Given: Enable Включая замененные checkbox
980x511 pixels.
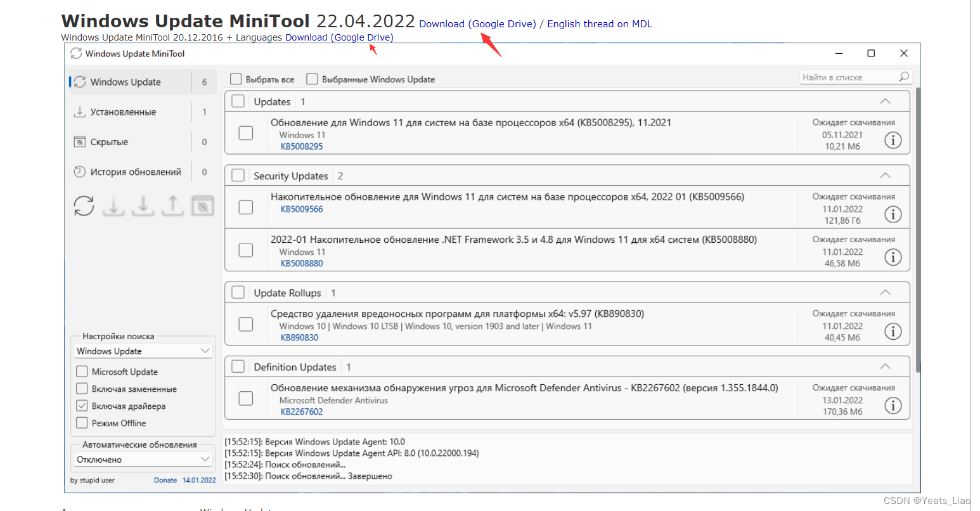Looking at the screenshot, I should point(82,389).
